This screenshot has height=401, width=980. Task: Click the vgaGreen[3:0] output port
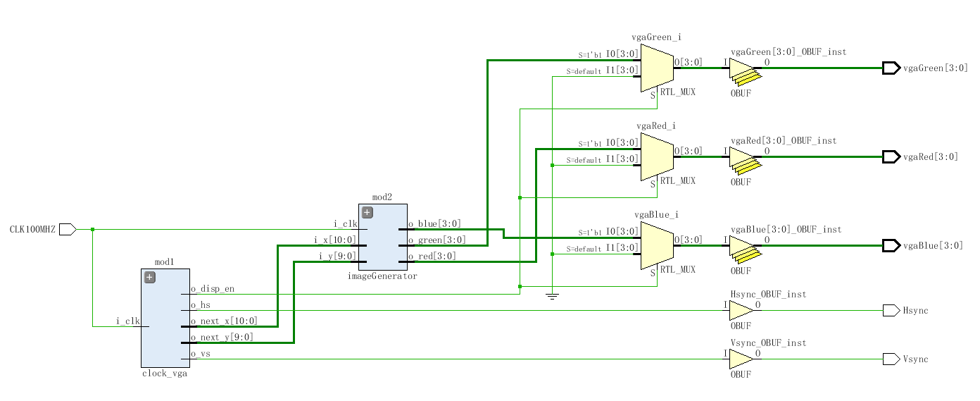pyautogui.click(x=891, y=68)
